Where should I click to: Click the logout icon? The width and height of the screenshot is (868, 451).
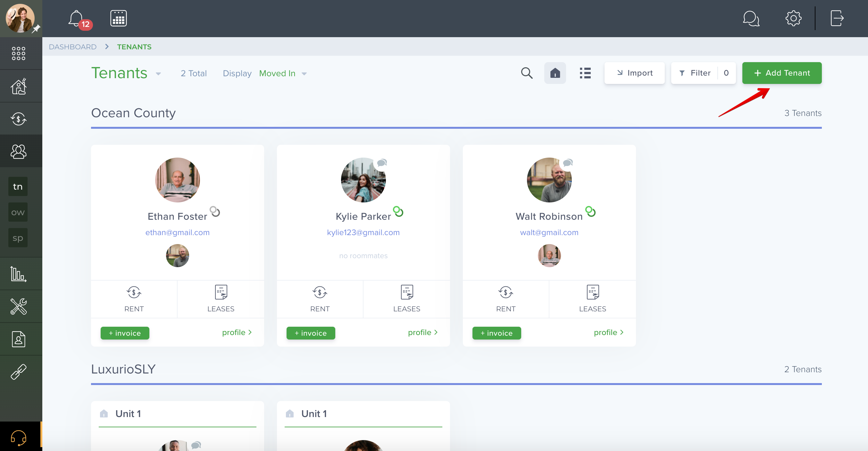tap(837, 18)
